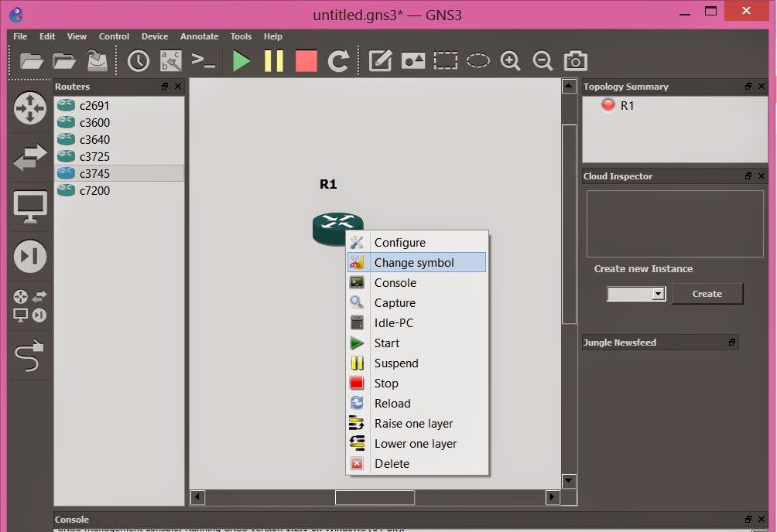Close the Topology Summary panel

(762, 86)
